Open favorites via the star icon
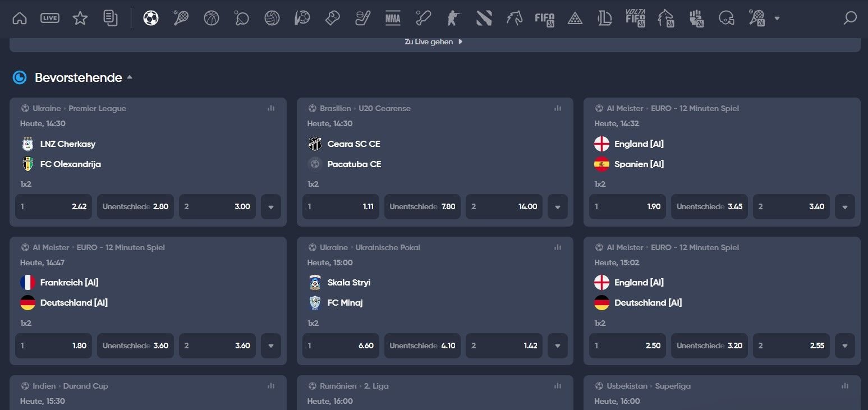Viewport: 868px width, 410px height. click(x=80, y=19)
